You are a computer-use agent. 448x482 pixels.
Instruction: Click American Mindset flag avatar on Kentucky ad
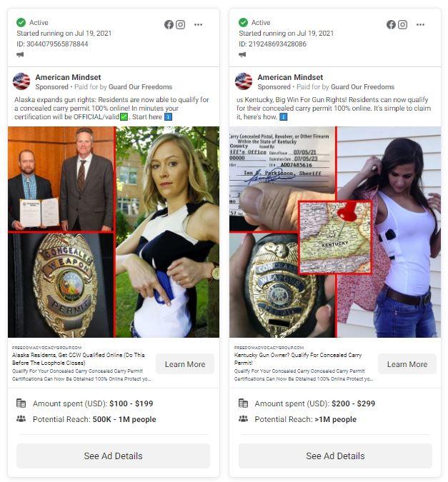(x=244, y=81)
